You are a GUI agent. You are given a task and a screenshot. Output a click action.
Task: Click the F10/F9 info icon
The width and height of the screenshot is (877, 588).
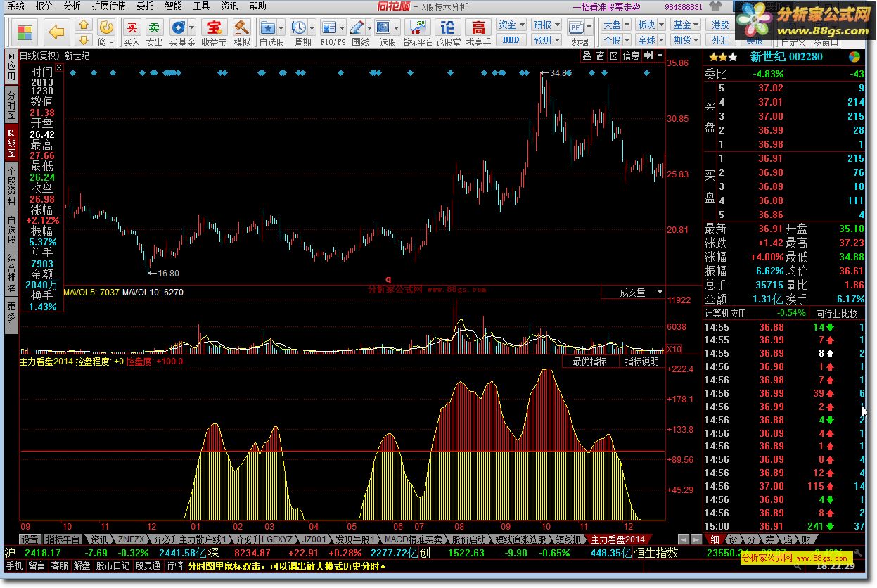pos(328,28)
